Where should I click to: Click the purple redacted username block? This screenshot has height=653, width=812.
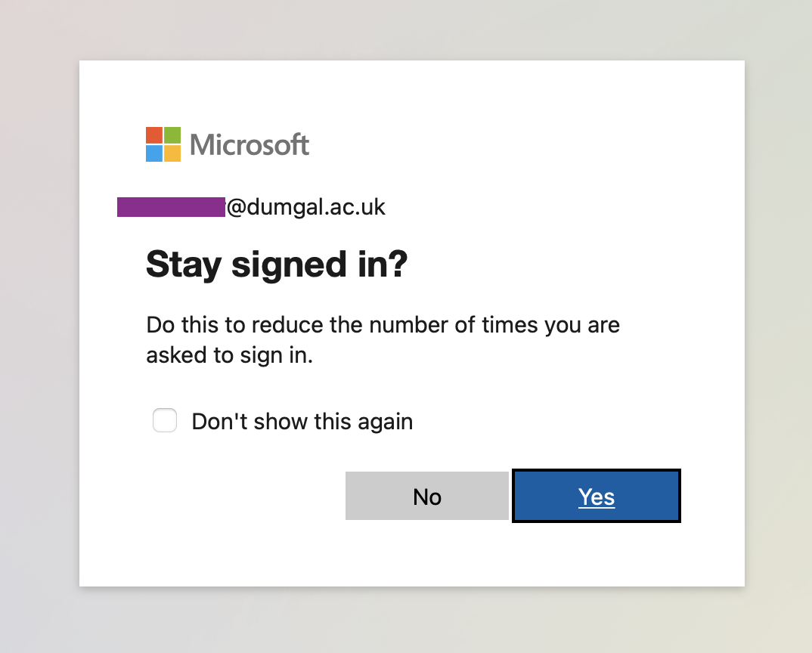point(171,207)
